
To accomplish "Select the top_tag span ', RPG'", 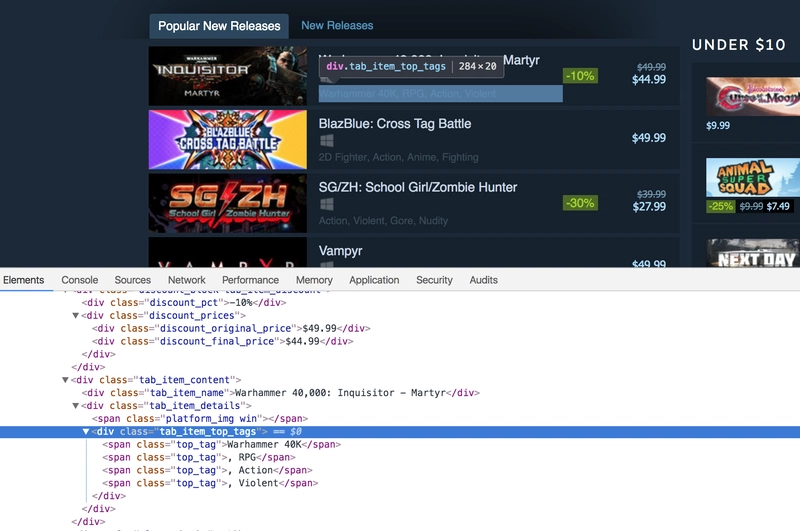I will click(199, 458).
